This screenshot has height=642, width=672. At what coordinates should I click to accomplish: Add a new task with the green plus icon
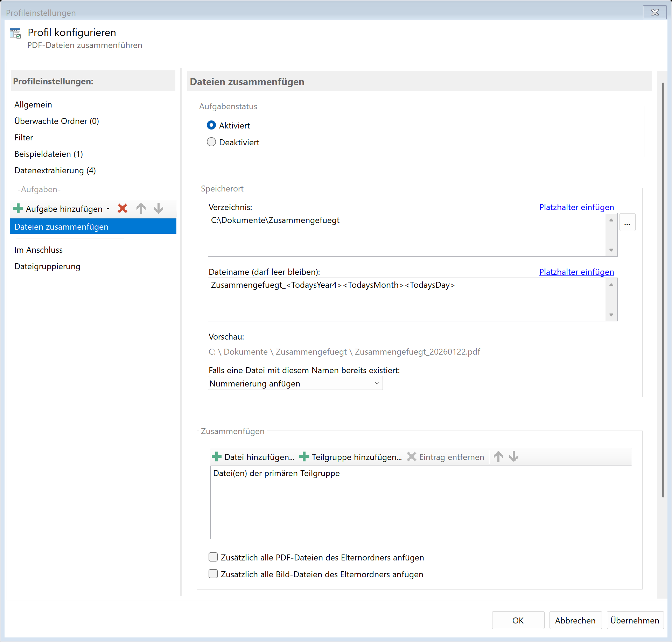pyautogui.click(x=18, y=209)
